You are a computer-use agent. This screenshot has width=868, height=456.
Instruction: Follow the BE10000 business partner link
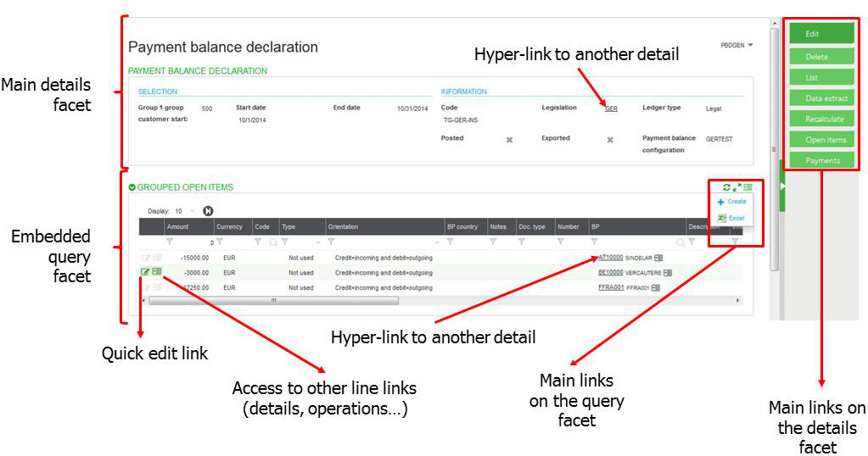pyautogui.click(x=610, y=273)
